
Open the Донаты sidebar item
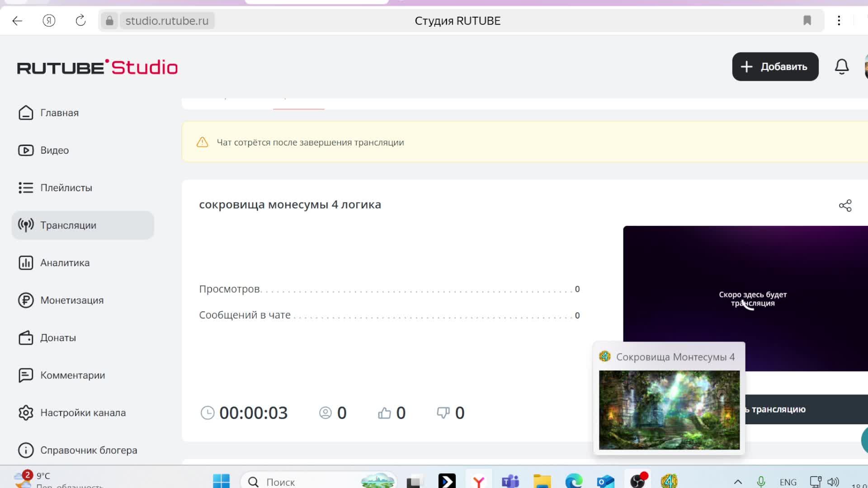click(83, 338)
